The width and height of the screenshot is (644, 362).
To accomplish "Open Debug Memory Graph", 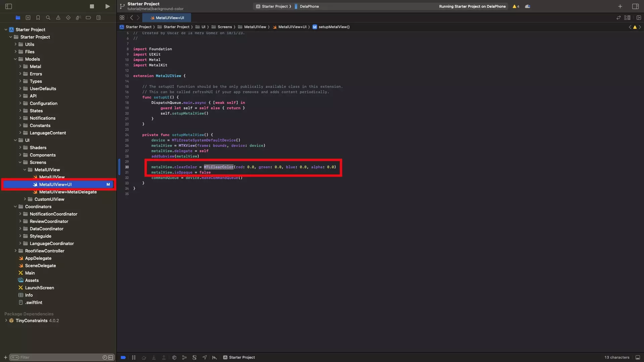I will pos(184,357).
